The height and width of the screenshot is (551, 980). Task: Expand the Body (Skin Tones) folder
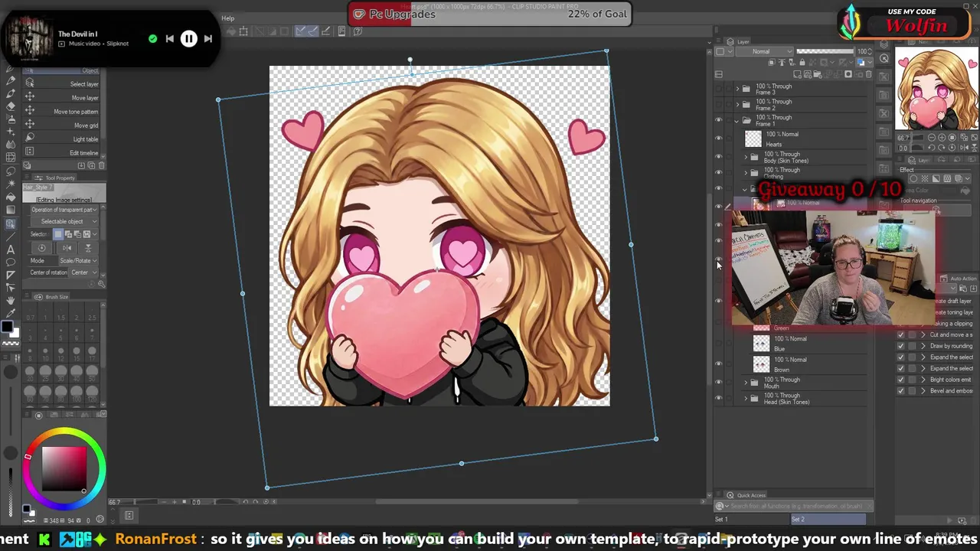pos(746,157)
